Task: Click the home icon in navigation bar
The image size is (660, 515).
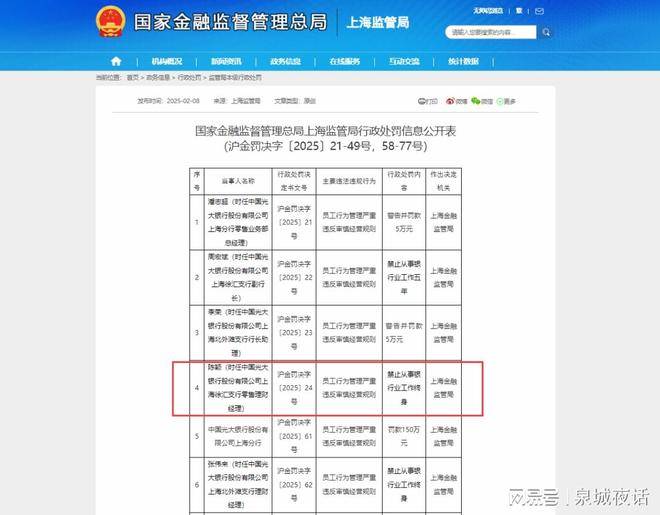Action: pos(116,61)
